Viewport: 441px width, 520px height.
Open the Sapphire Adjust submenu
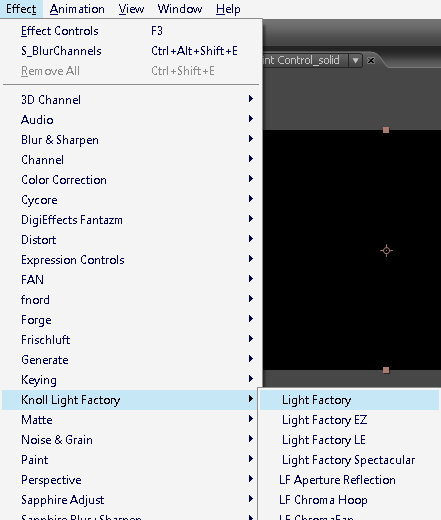pos(130,500)
